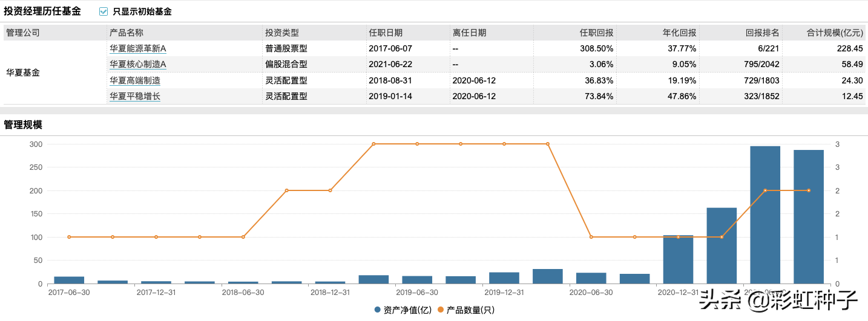
Task: Open the 华夏能源革新A fund link
Action: coord(138,48)
